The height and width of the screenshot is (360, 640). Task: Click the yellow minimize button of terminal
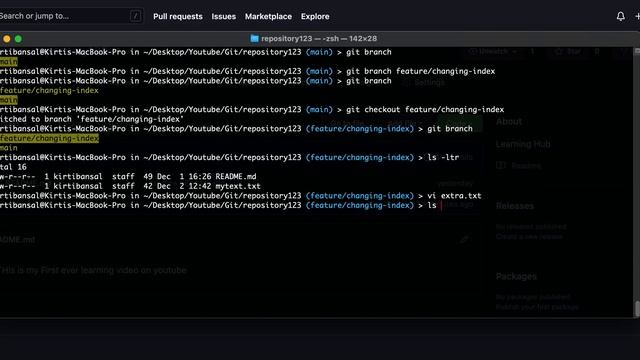point(7,39)
